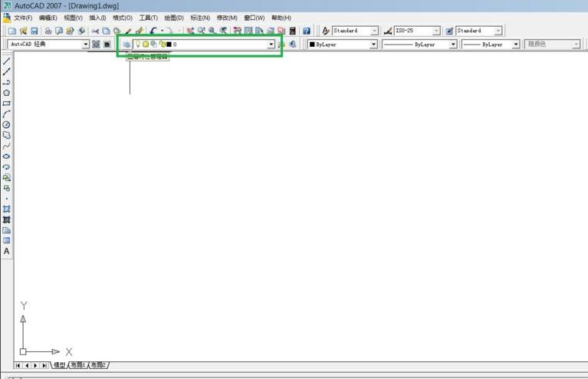The image size is (588, 379).
Task: Open the Layer Properties Manager
Action: (126, 44)
